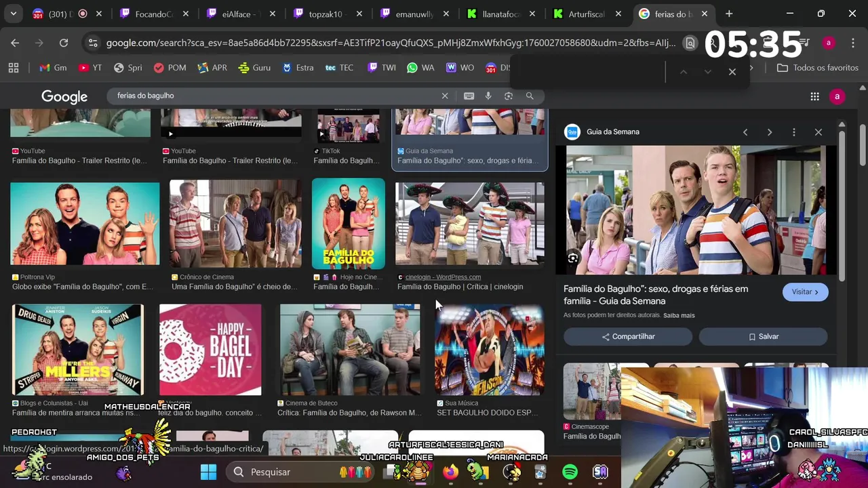868x488 pixels.
Task: Save the image with Salvar button
Action: [764, 337]
